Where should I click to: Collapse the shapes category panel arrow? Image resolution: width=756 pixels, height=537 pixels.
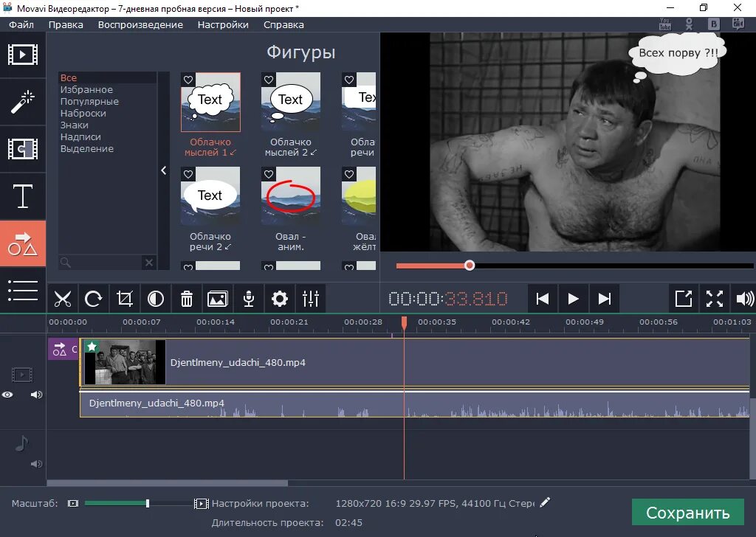[164, 170]
